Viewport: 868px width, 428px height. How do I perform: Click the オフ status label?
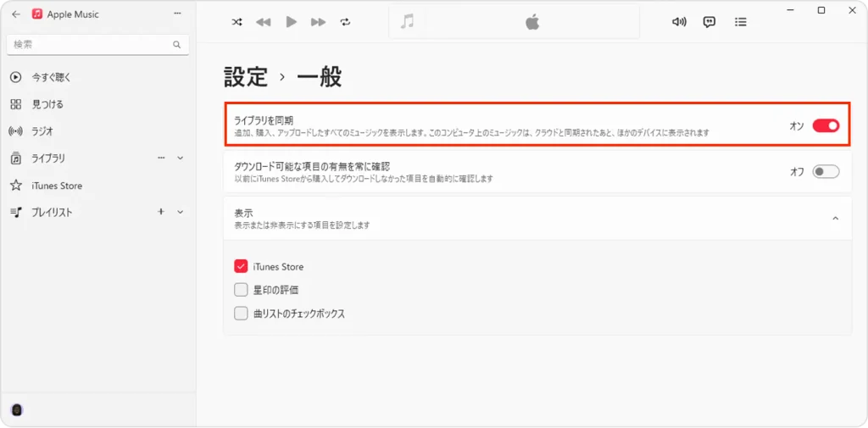797,172
